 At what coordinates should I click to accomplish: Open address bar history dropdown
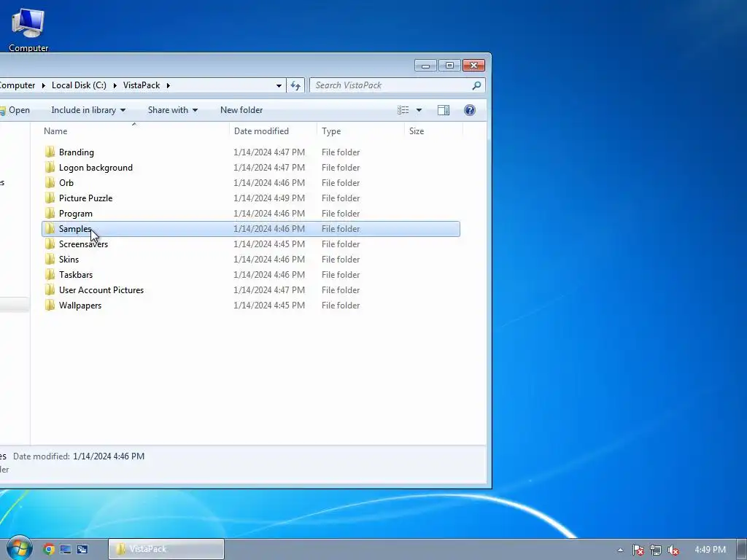279,86
